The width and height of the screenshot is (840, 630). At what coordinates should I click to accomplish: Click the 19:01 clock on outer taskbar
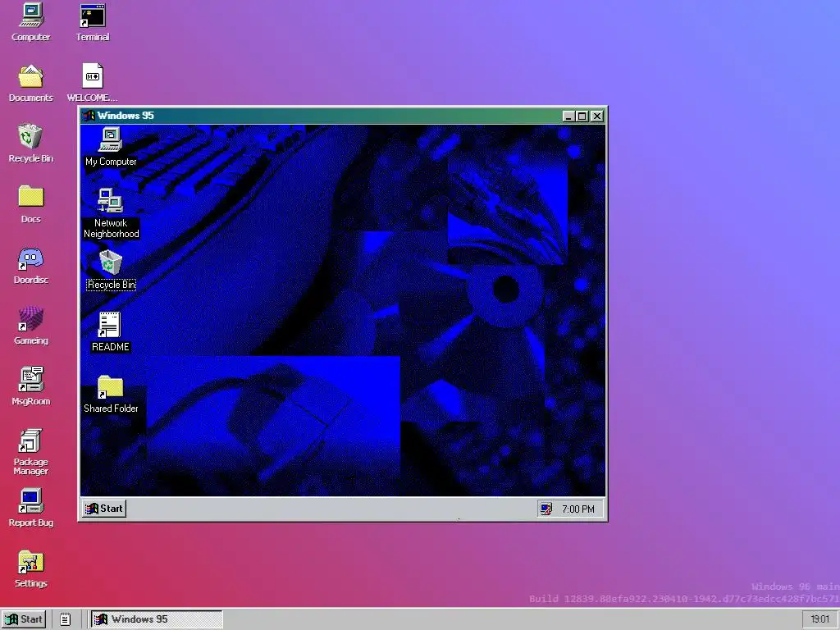point(819,620)
